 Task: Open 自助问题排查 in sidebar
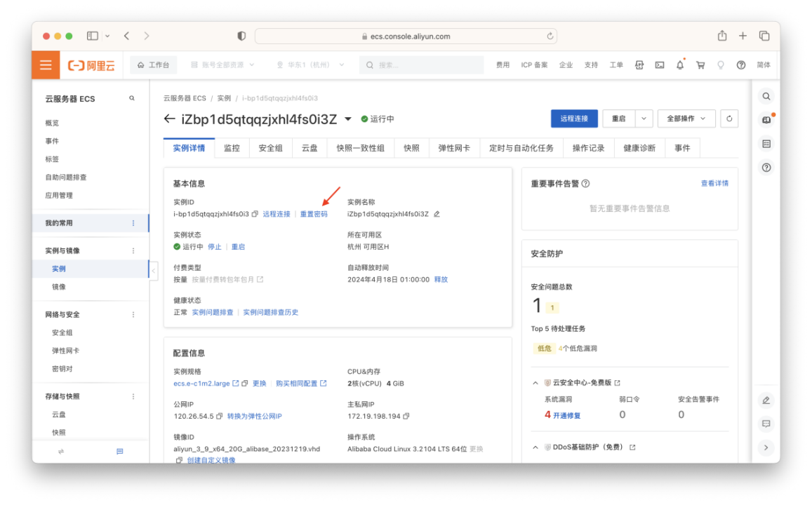tap(66, 177)
